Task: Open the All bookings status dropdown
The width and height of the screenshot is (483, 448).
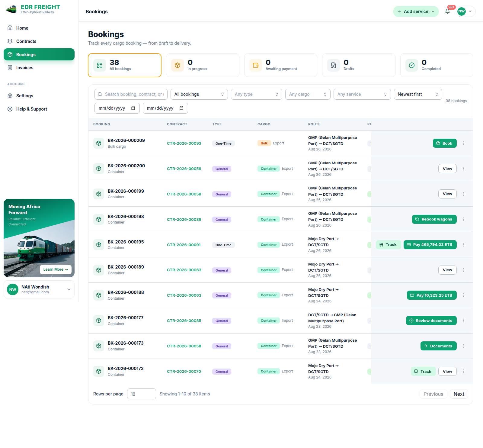Action: 199,94
